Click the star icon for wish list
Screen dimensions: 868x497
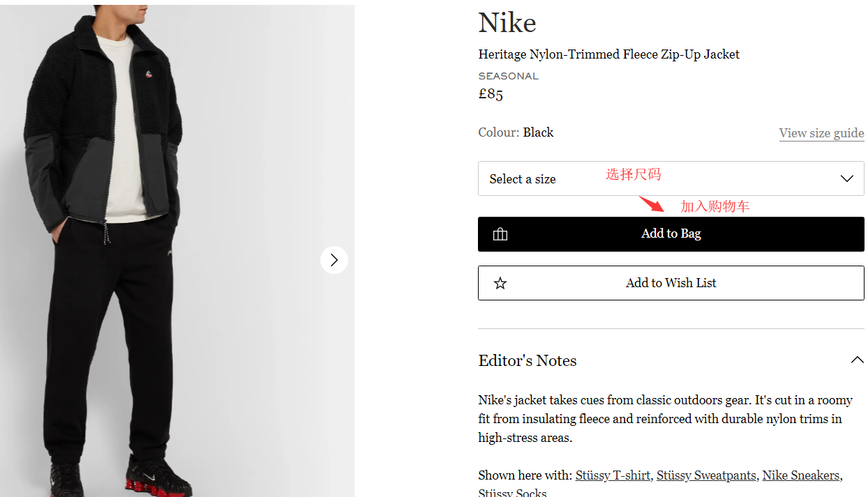pos(500,283)
